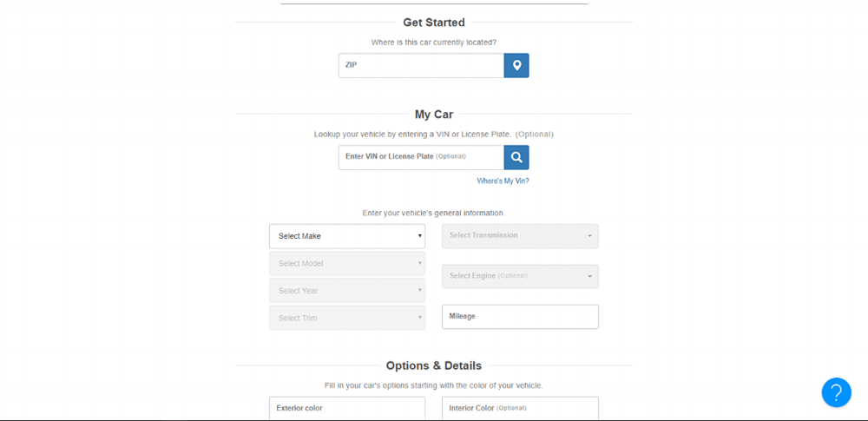Expand the Select Year dropdown
Image resolution: width=868 pixels, height=421 pixels.
(x=347, y=290)
